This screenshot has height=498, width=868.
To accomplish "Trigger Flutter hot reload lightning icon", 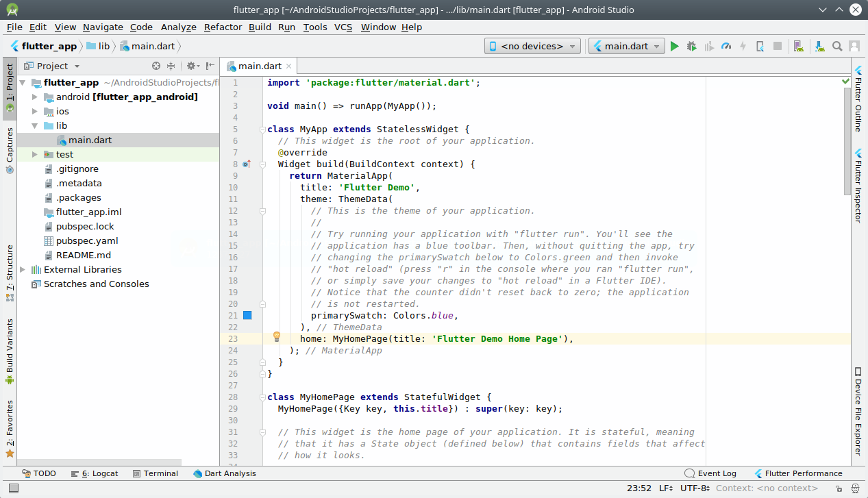I will pyautogui.click(x=744, y=46).
